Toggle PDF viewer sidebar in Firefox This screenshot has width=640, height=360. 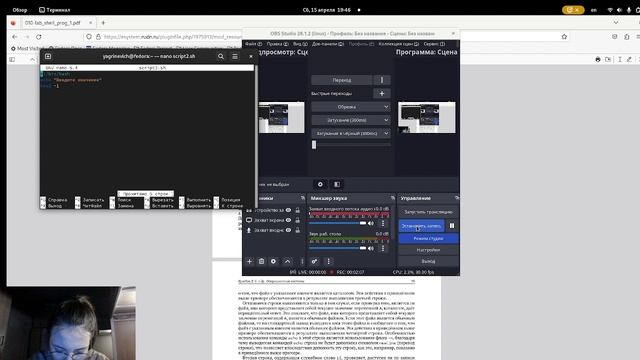pos(12,60)
